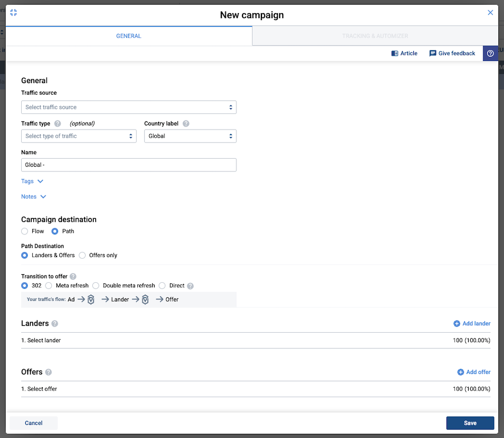Select Meta refresh transition option

point(49,286)
